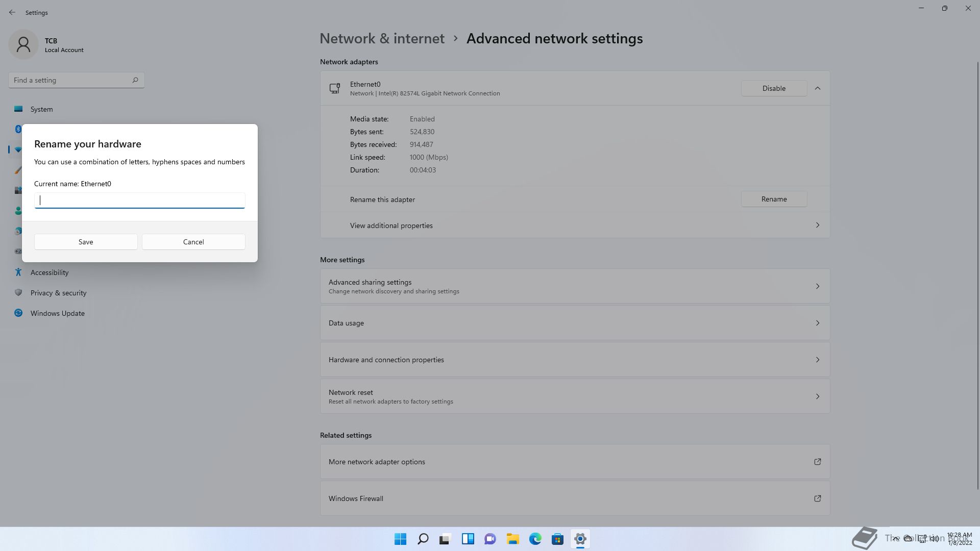Click the Link speed value 1000 (Mbps)
This screenshot has height=551, width=980.
pos(429,157)
